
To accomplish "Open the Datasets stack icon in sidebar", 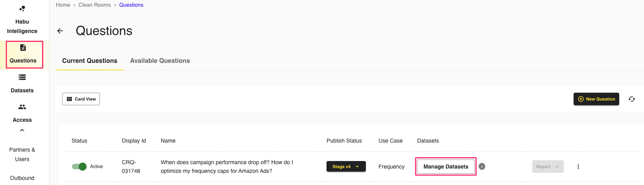I will (x=22, y=77).
